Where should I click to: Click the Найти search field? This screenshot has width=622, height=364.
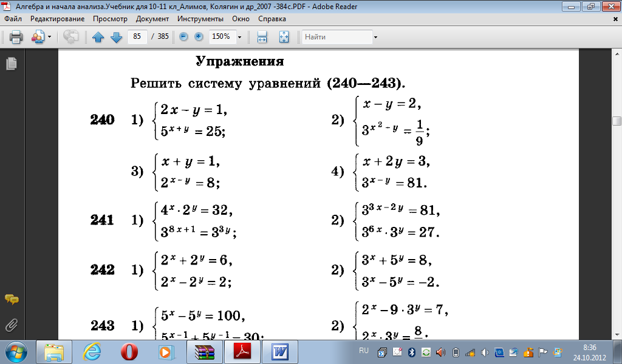337,37
